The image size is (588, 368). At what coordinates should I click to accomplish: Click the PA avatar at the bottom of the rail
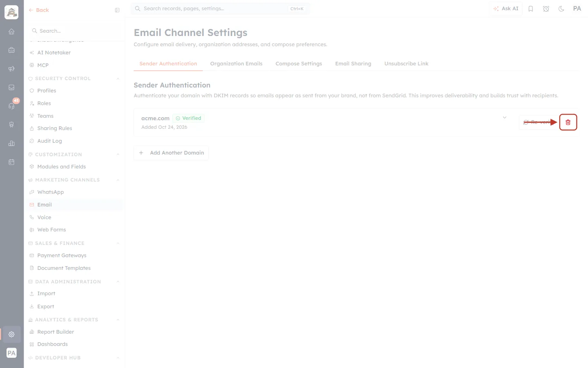click(11, 353)
